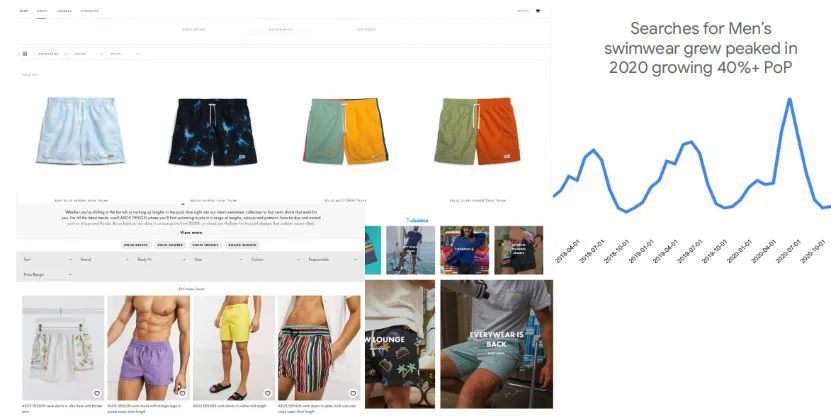Select second tab in top navigation
831x419 pixels.
pos(42,11)
